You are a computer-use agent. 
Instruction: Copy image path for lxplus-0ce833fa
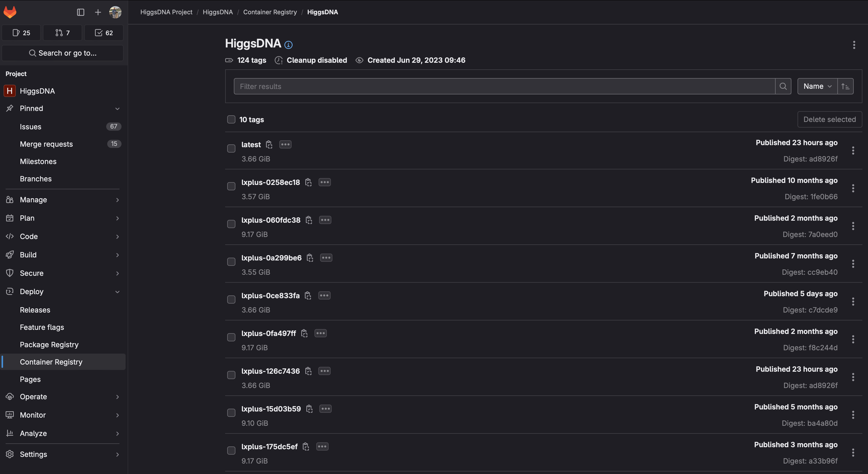click(308, 295)
